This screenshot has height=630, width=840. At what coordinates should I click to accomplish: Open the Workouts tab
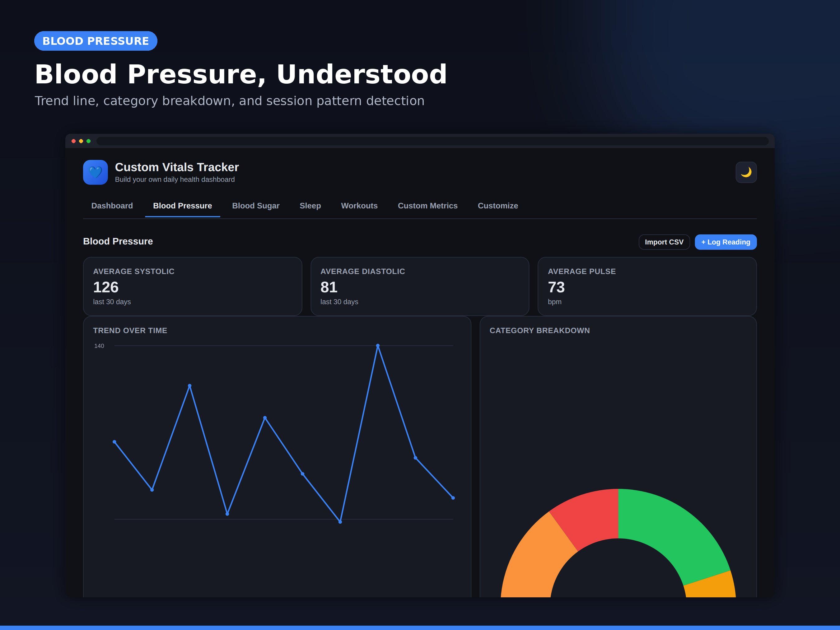[x=359, y=206]
